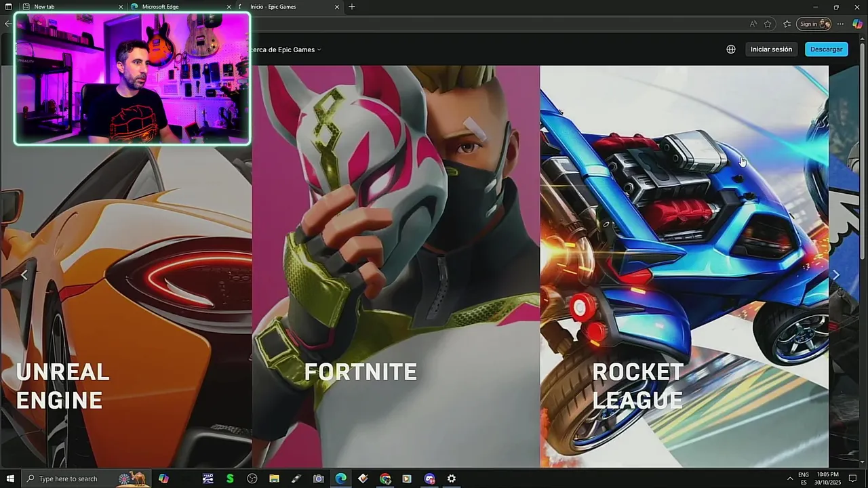Open the tab actions menu icon
Screen dimensions: 868x488
pyautogui.click(x=9, y=7)
